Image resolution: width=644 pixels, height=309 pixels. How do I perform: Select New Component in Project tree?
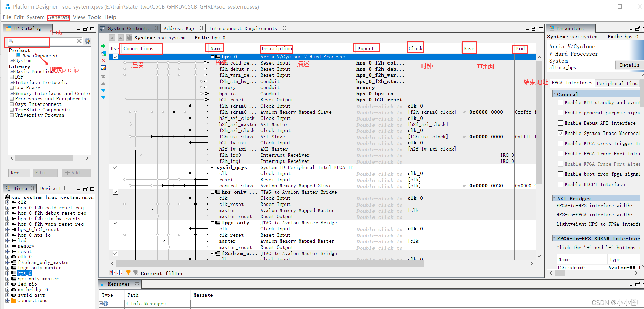pyautogui.click(x=43, y=56)
